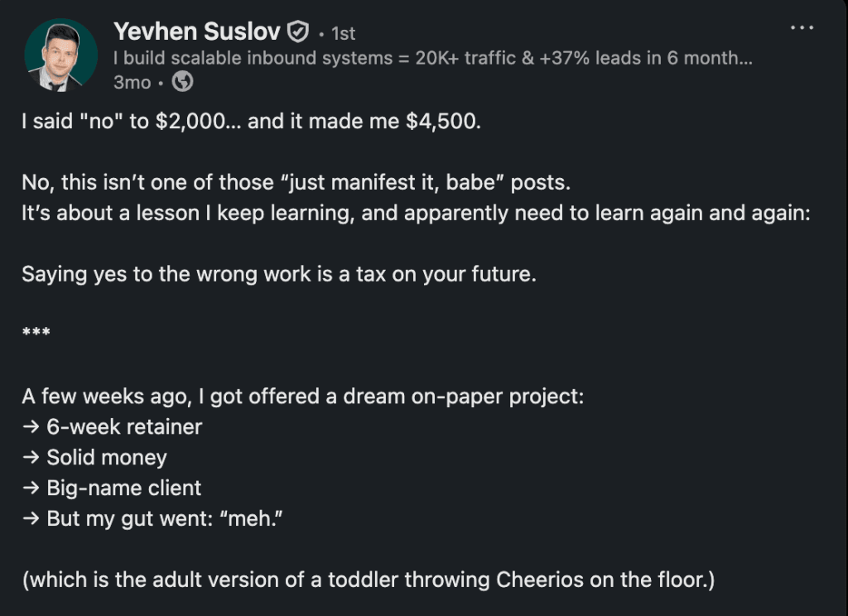Screen dimensions: 848x616
Task: Click Yevhen Suslov's profile photo
Action: pyautogui.click(x=60, y=55)
